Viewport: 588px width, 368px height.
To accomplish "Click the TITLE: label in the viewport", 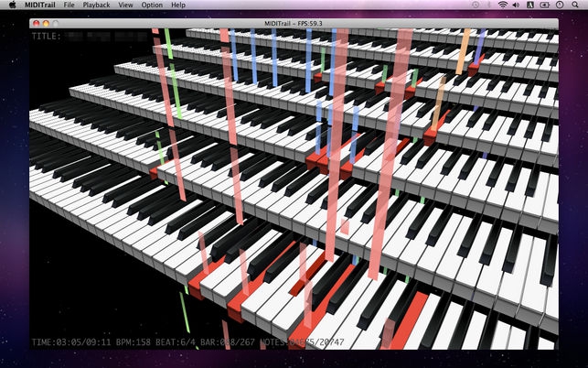I will coord(46,37).
